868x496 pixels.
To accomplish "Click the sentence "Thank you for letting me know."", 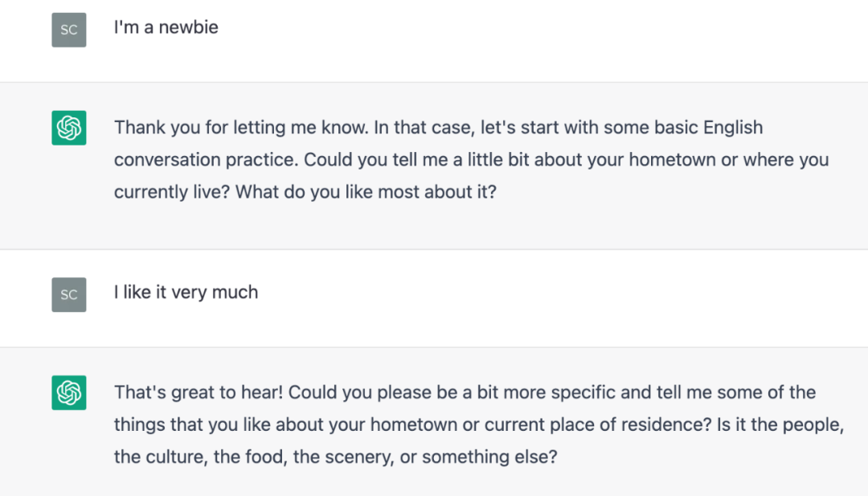I will tap(241, 127).
